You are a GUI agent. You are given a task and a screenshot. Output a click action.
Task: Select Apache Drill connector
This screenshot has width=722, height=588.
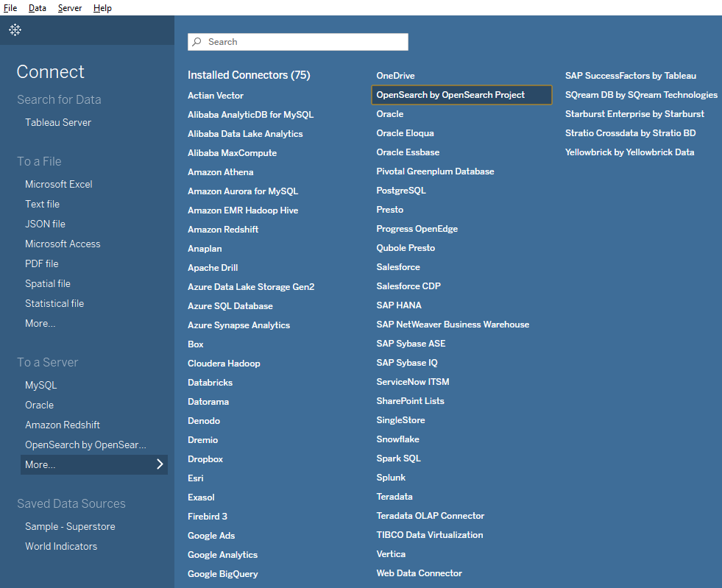[213, 268]
